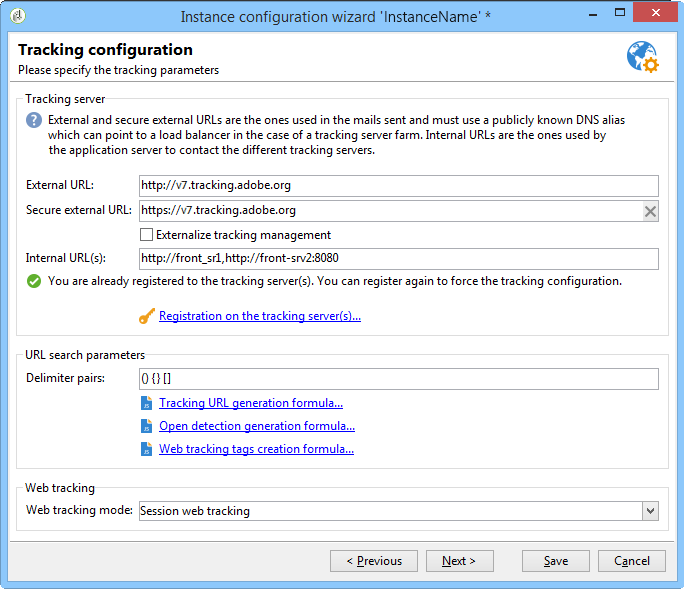The height and width of the screenshot is (594, 690).
Task: Enable Externalize tracking management checkbox
Action: point(146,235)
